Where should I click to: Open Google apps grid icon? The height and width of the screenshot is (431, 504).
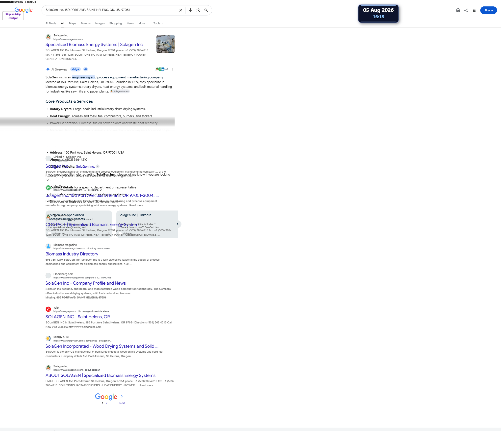475,10
